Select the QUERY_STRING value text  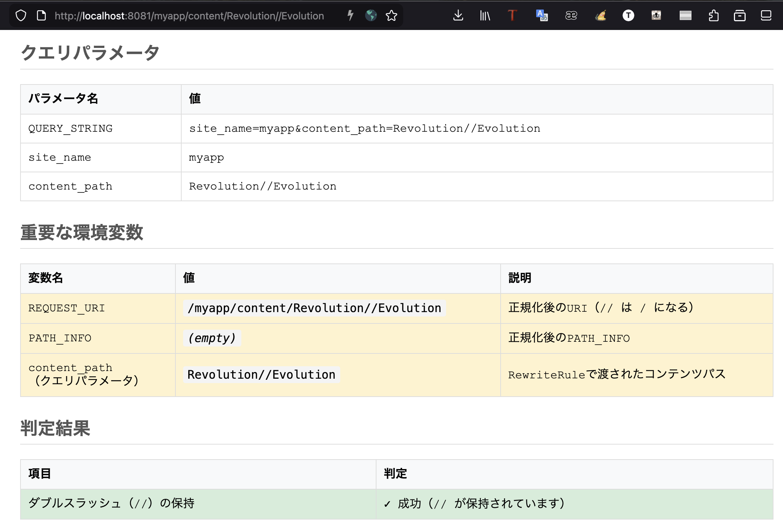pos(364,128)
